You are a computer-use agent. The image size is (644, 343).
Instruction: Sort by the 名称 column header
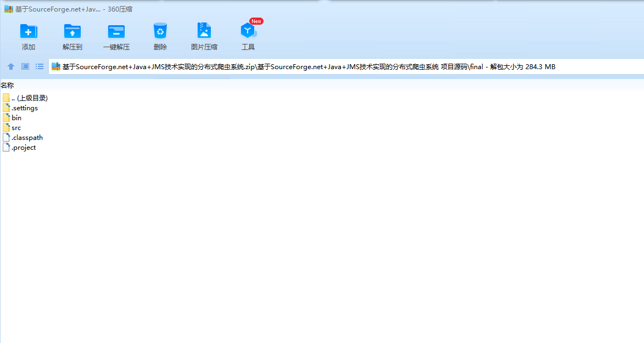point(7,86)
